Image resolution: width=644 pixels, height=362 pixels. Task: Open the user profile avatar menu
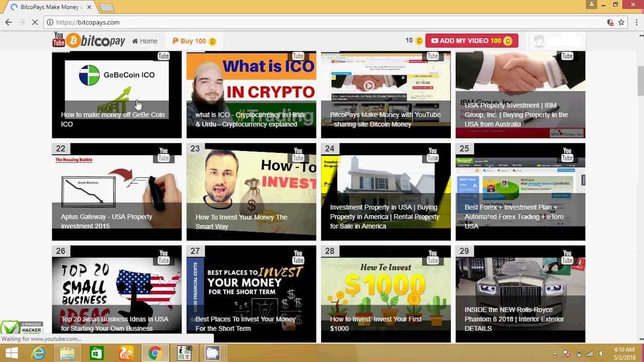point(539,41)
